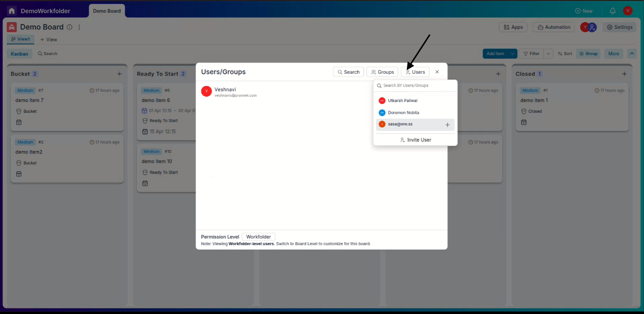Select the View1 tab

tap(20, 39)
